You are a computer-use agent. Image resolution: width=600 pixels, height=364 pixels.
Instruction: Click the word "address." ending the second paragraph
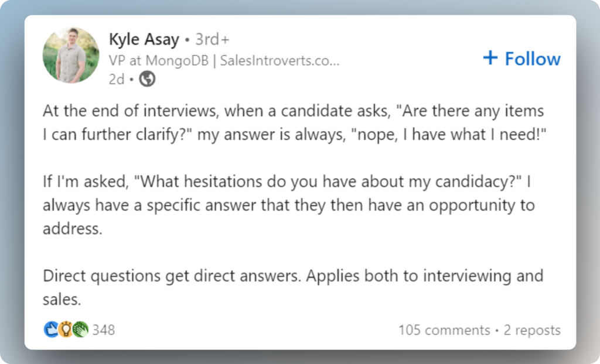[x=72, y=229]
